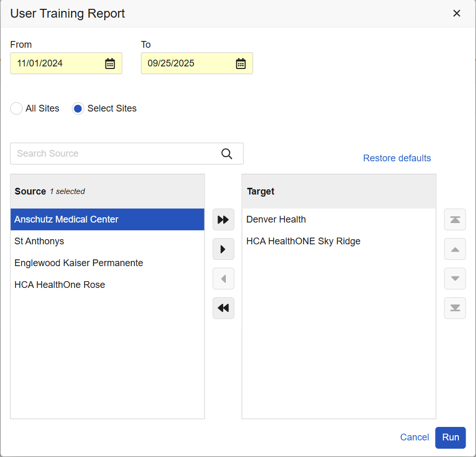Move selected site to Target
This screenshot has height=457, width=476.
click(x=223, y=249)
